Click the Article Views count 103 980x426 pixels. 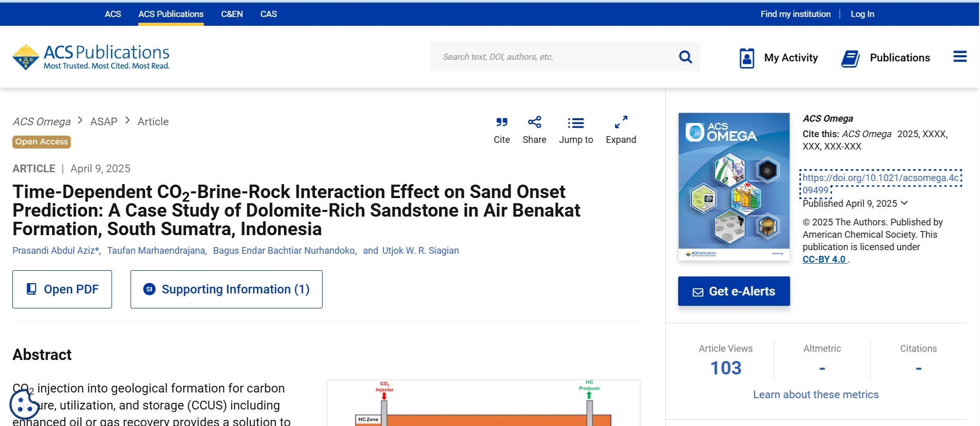click(726, 368)
